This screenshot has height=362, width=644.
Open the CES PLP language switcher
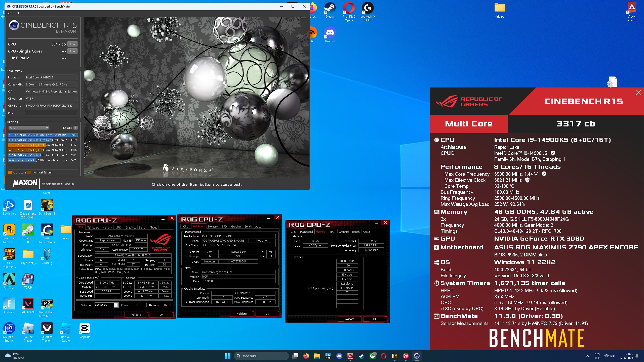pos(597,356)
